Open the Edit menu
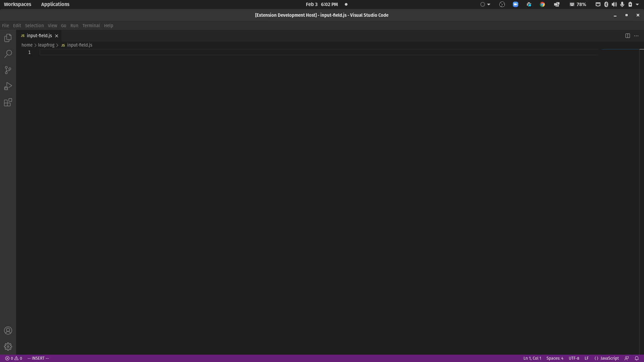Screen dimensions: 644x362 [x=17, y=25]
